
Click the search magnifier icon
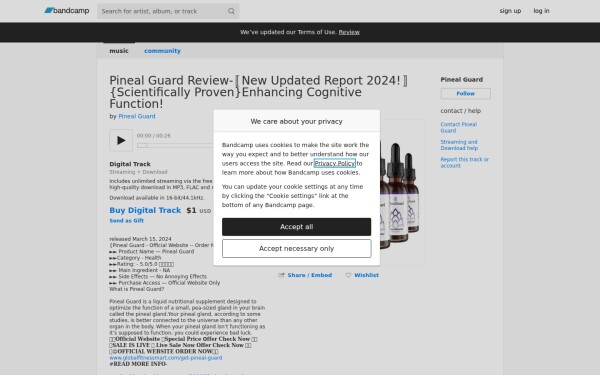231,11
